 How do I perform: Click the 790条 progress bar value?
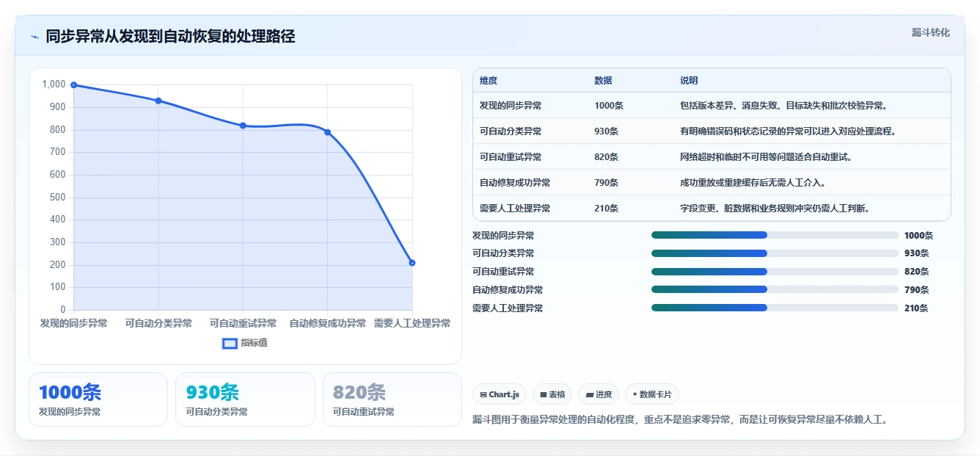click(x=916, y=290)
